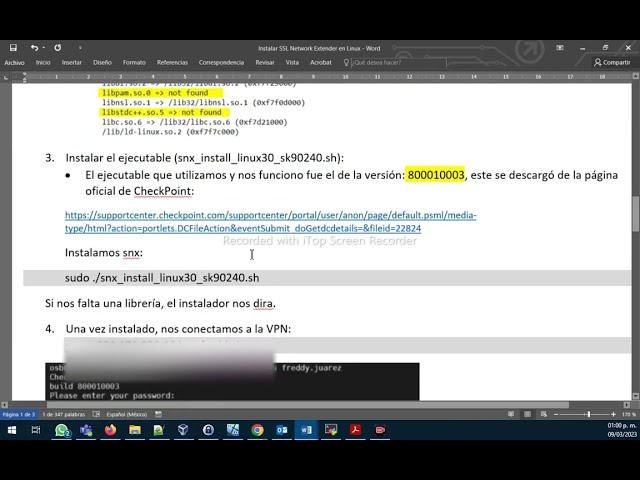Redo with the circular arrow icon
The width and height of the screenshot is (640, 480).
[58, 48]
